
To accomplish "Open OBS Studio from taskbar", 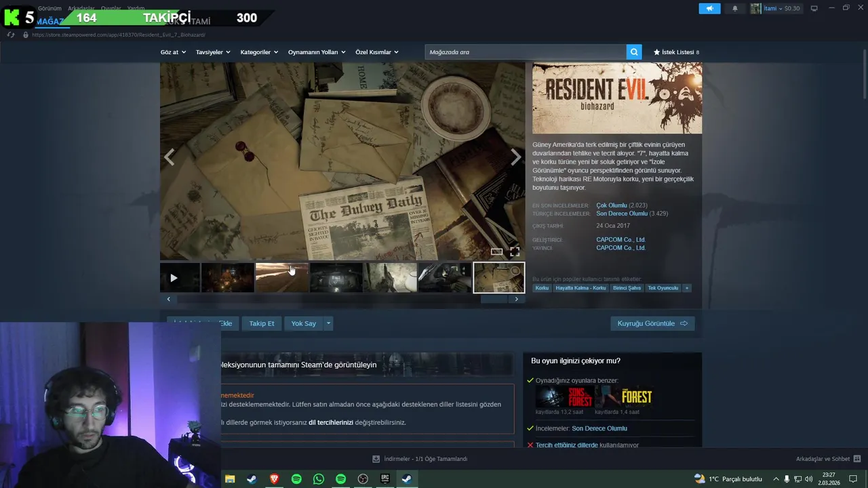I will click(363, 479).
